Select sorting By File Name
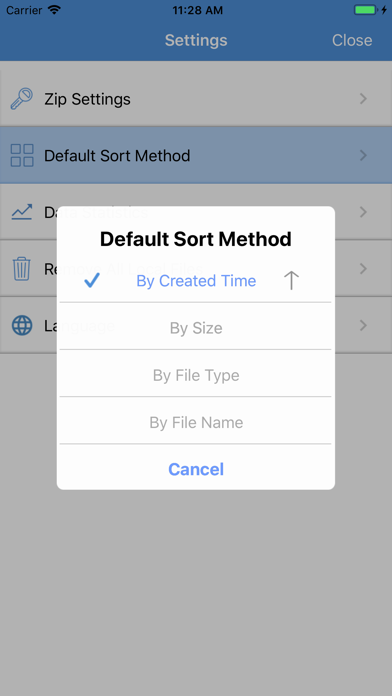The height and width of the screenshot is (696, 392). tap(196, 422)
